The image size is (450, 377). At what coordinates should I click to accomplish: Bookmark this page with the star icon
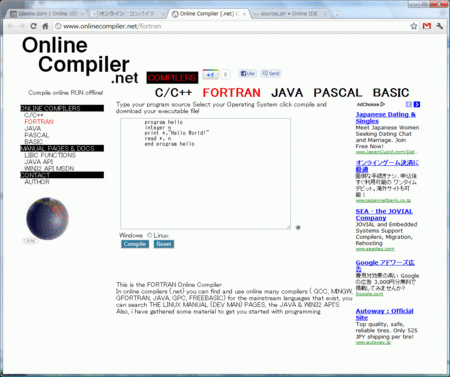click(414, 26)
